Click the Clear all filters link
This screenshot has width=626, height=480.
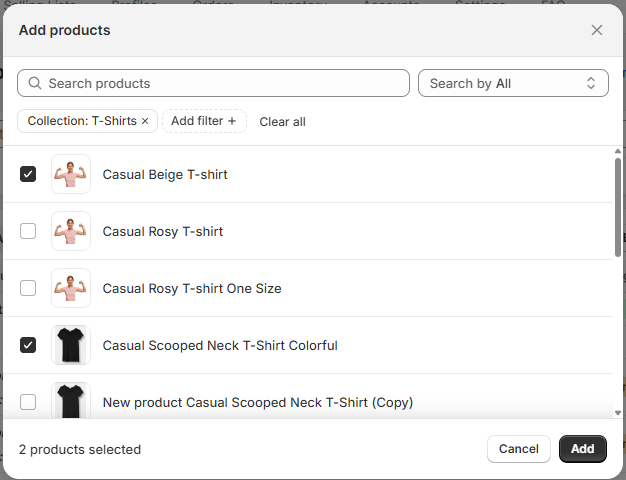click(x=282, y=122)
